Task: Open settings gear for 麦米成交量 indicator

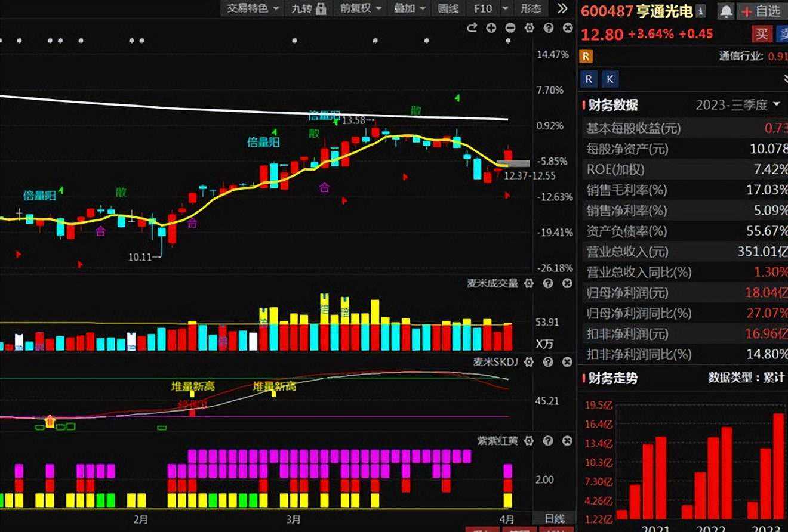Action: (529, 283)
